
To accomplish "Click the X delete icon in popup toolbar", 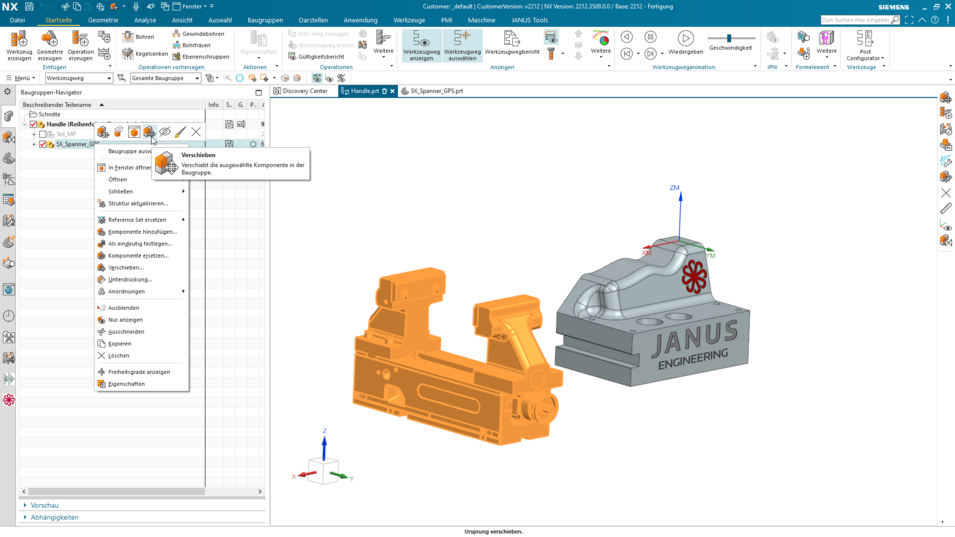I will [196, 132].
